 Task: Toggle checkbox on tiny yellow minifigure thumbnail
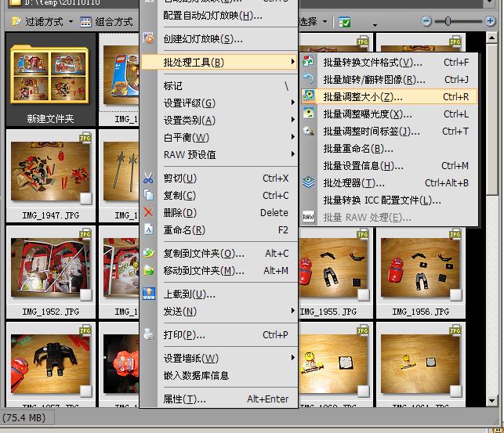(455, 392)
